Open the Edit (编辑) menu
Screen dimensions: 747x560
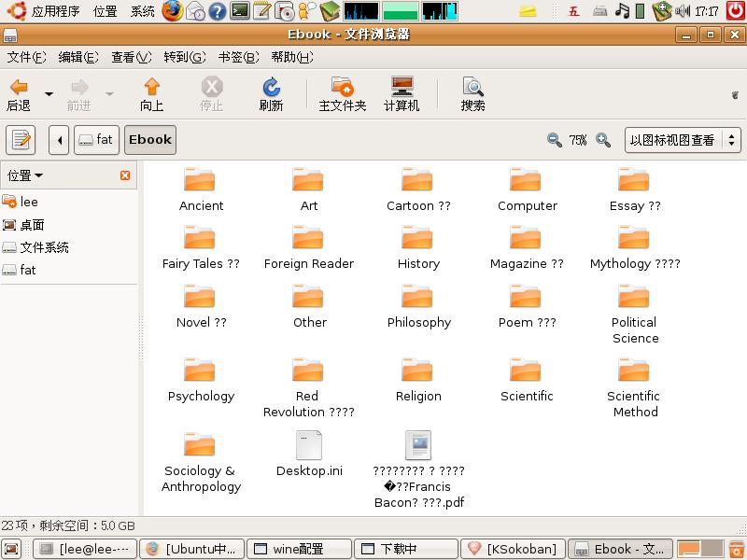pos(78,57)
